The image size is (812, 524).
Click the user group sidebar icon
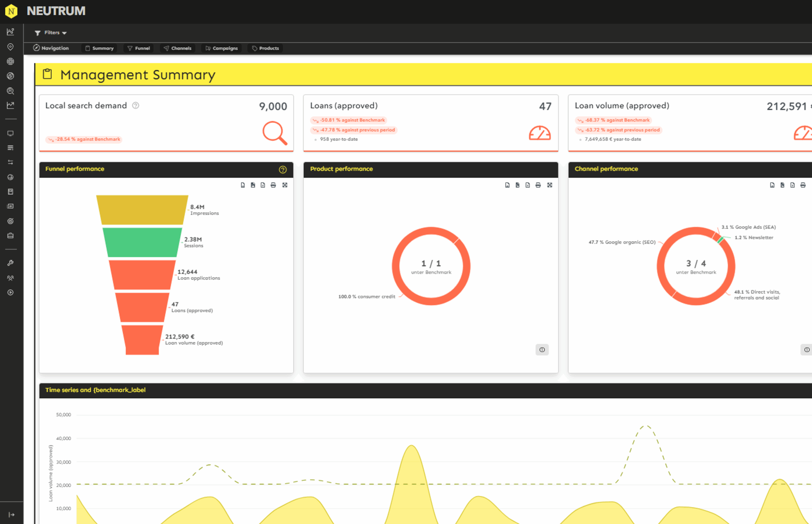coord(10,278)
